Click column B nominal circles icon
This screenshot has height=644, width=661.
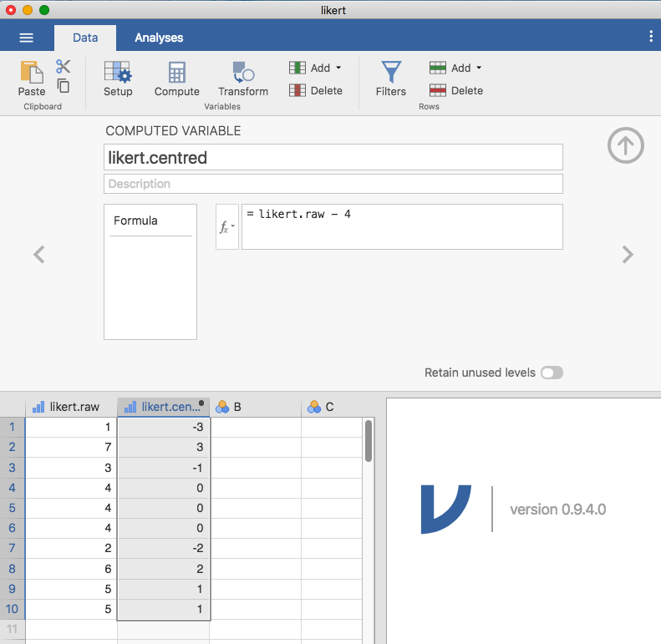(x=222, y=407)
